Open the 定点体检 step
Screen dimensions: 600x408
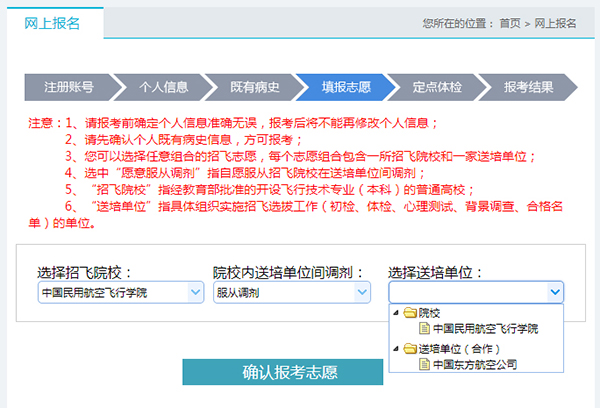pyautogui.click(x=437, y=87)
